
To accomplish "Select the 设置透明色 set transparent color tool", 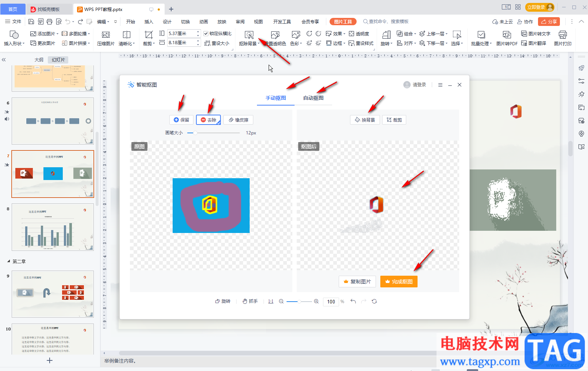I will coord(276,38).
